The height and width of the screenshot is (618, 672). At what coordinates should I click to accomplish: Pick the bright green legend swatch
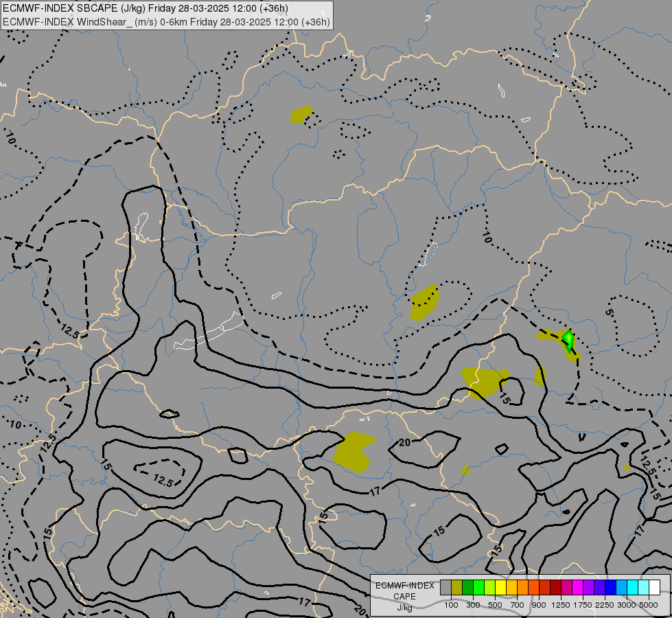pyautogui.click(x=478, y=588)
